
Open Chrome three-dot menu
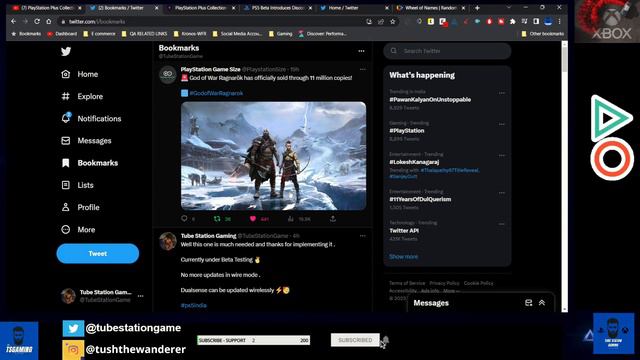click(560, 21)
